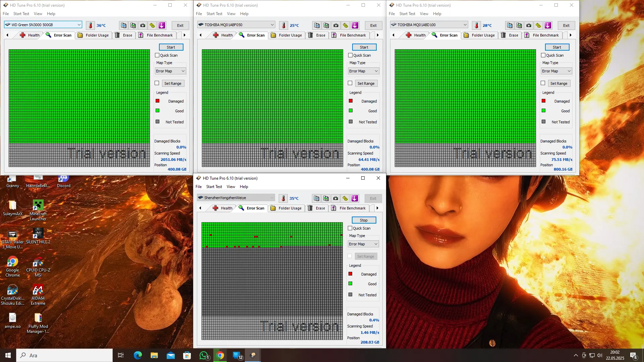Click Start in TOSHIBA MQ01ABF050 window
Viewport: 644px width, 362px height.
pyautogui.click(x=364, y=47)
